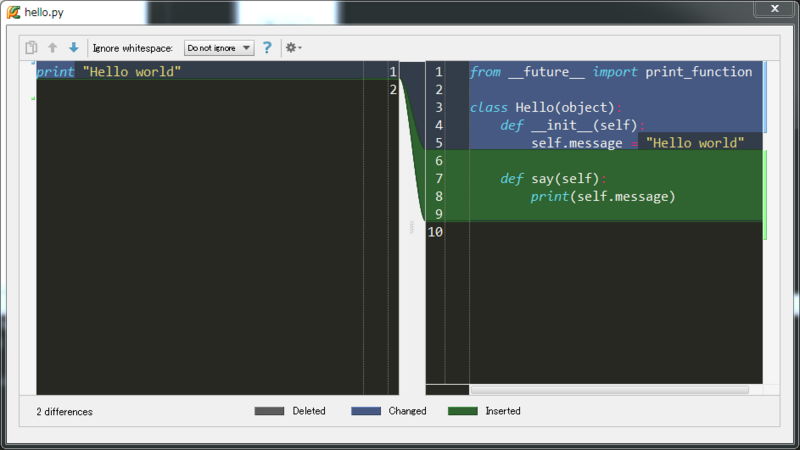
Task: Click the 'from __future__ import' line
Action: (x=611, y=71)
